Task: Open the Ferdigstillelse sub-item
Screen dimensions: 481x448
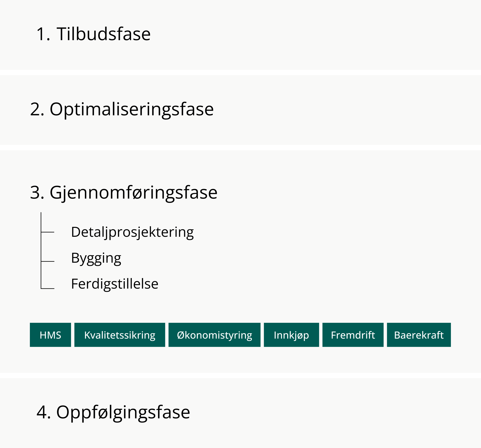Action: click(115, 284)
